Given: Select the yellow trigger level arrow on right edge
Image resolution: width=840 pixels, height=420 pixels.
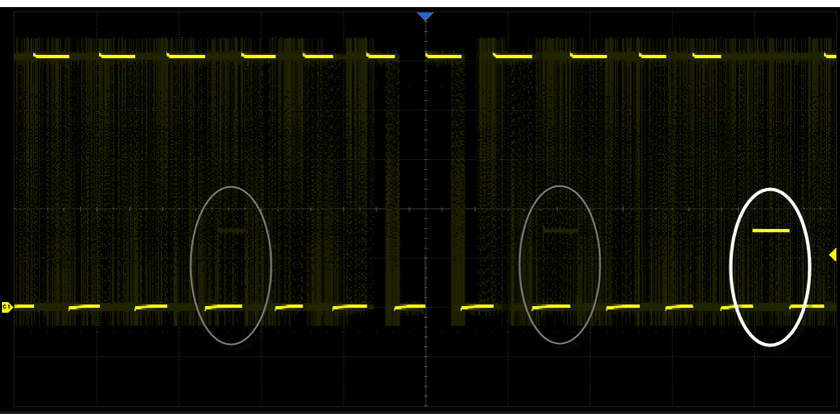Looking at the screenshot, I should [833, 255].
